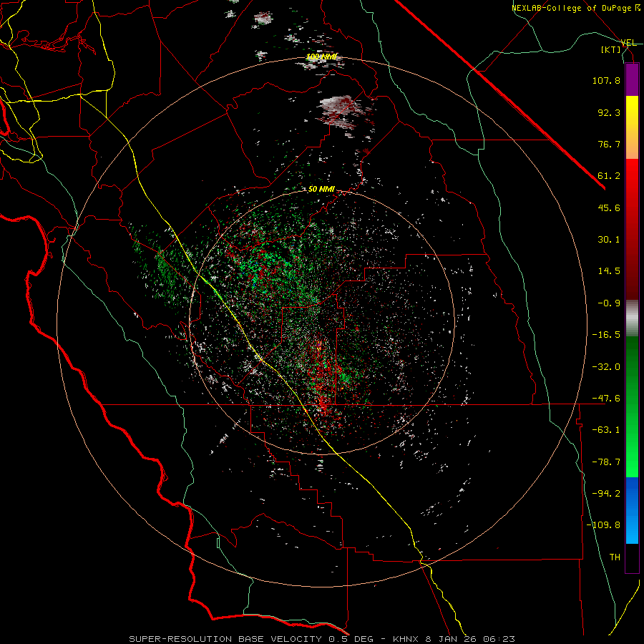Click the -78.7 legend value
644x644 pixels.
coord(606,462)
